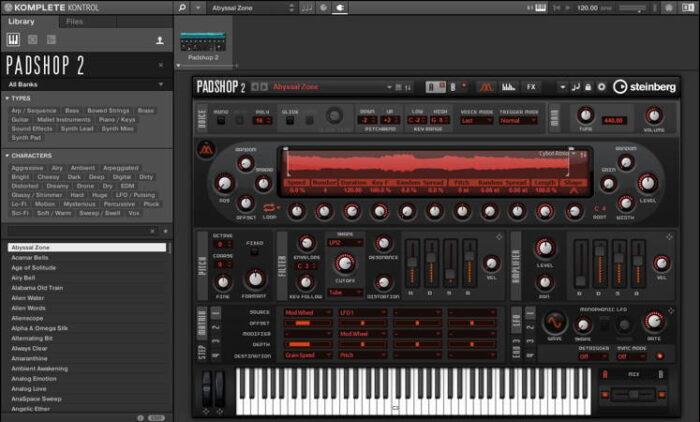This screenshot has width=700, height=422.
Task: Open the Voice Mode dropdown showing Last
Action: pos(470,120)
